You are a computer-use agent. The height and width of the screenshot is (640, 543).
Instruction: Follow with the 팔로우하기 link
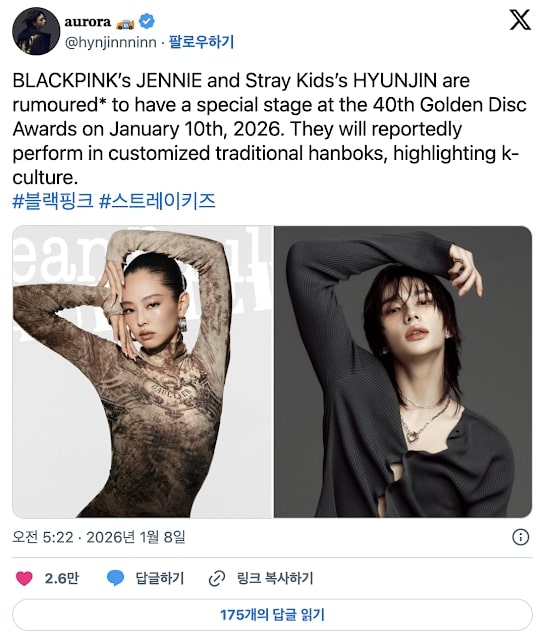[x=201, y=42]
